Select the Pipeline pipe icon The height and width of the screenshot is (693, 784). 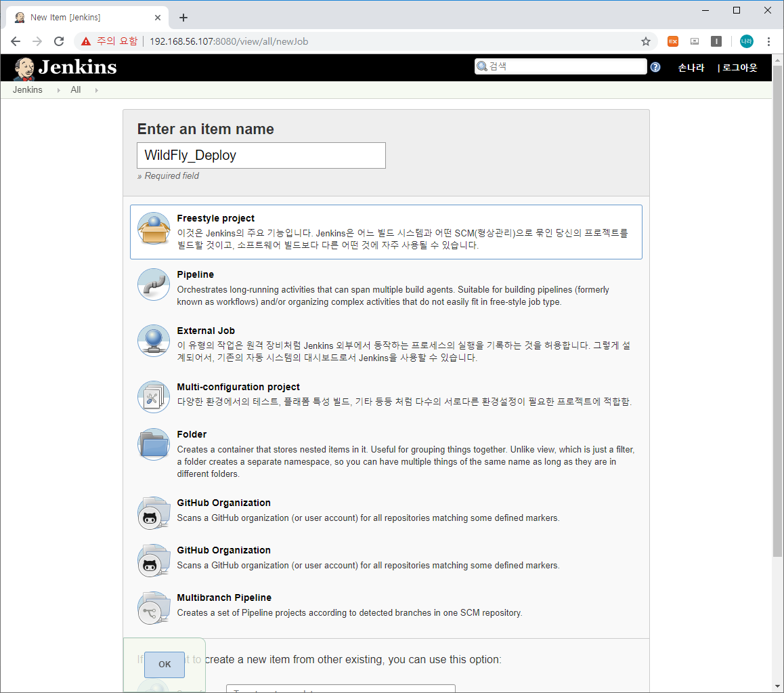[x=154, y=285]
